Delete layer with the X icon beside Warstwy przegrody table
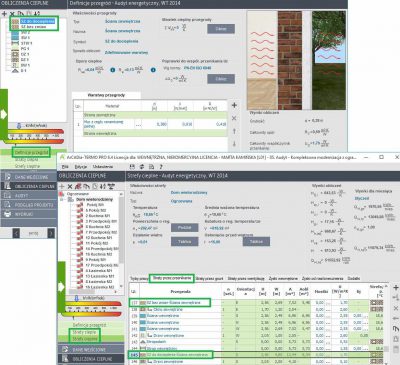 234,118
